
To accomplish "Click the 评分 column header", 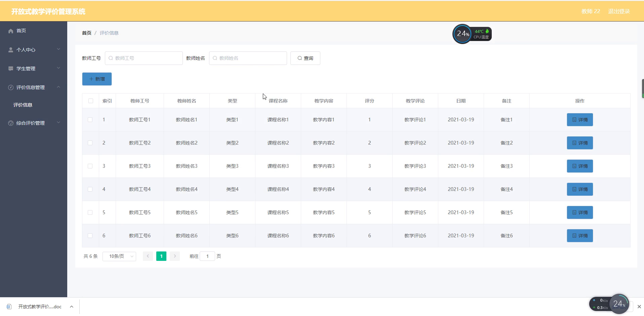I will click(x=369, y=101).
